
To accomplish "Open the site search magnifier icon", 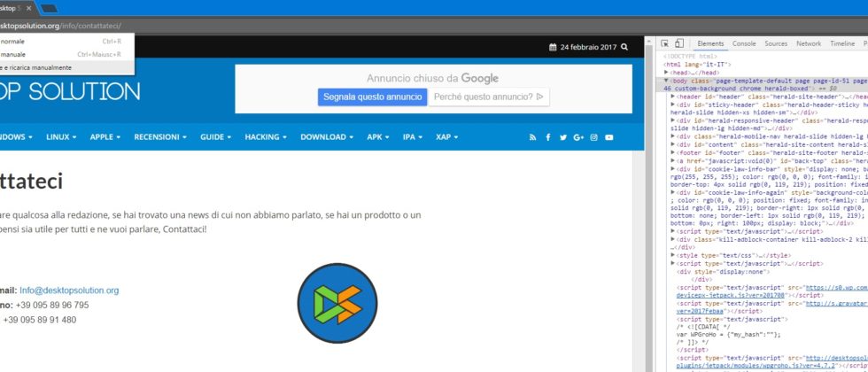I will click(624, 47).
